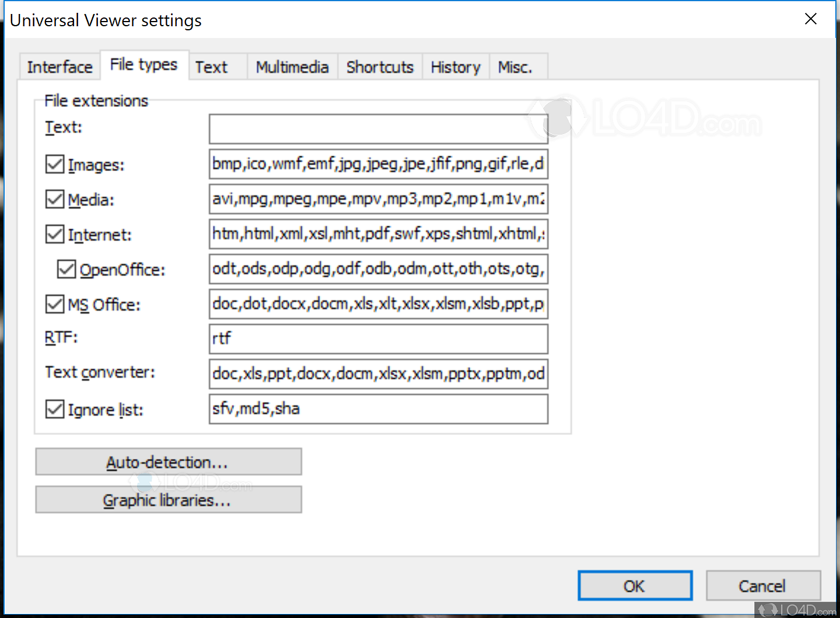
Task: Open the Auto-detection dialog
Action: click(x=168, y=461)
